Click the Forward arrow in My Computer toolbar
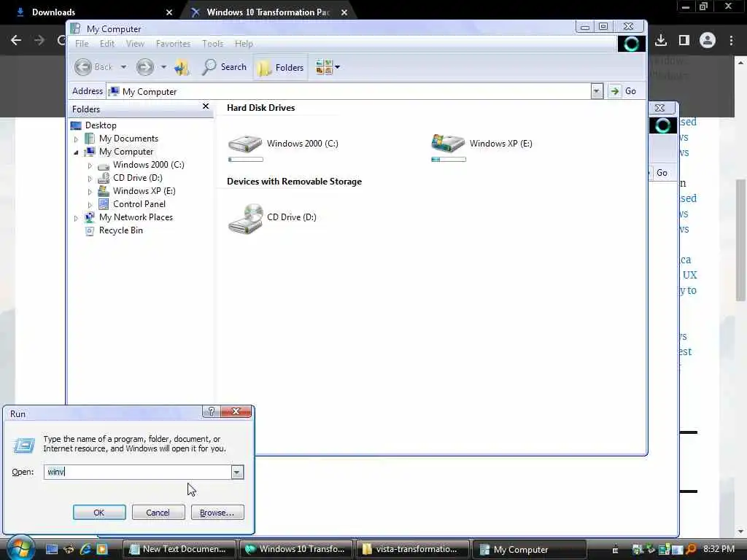Image resolution: width=747 pixels, height=560 pixels. tap(145, 67)
